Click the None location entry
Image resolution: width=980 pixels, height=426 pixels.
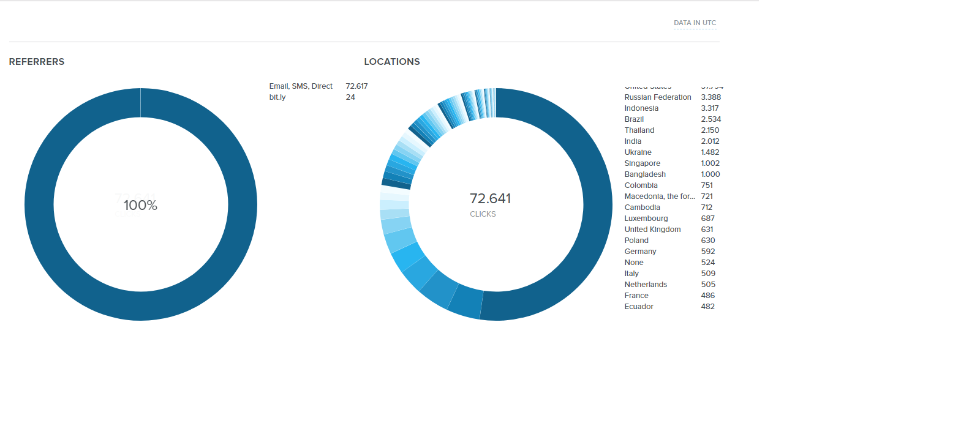point(633,263)
